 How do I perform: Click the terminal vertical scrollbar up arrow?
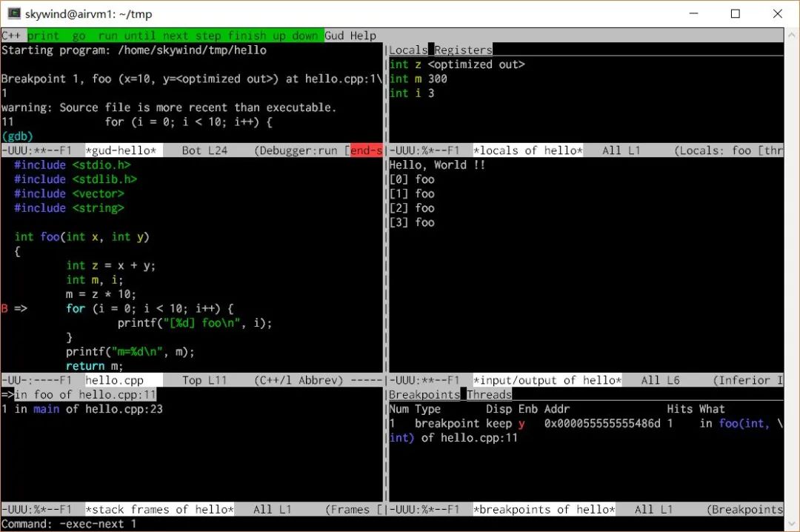click(791, 36)
